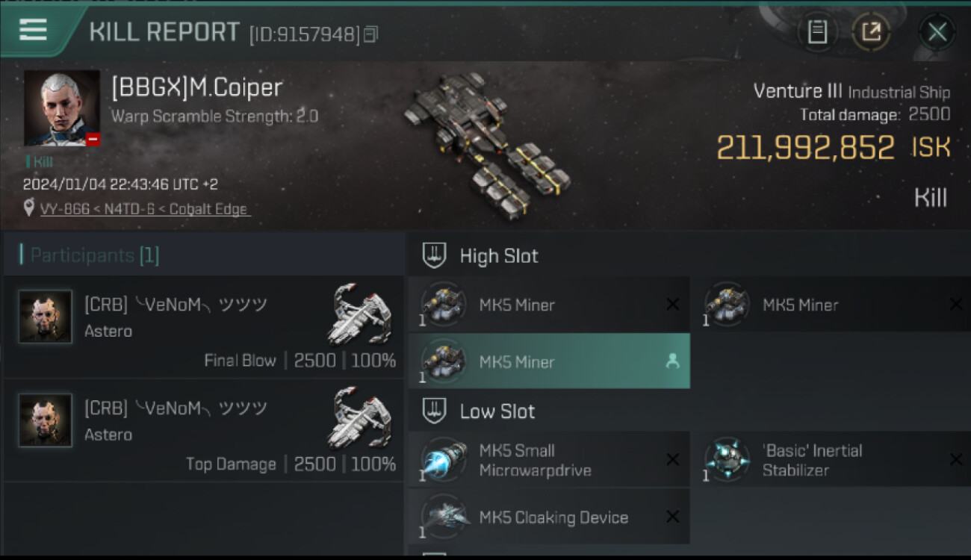Select the MK5 Cloaking Device module
The height and width of the screenshot is (560, 971).
click(549, 517)
